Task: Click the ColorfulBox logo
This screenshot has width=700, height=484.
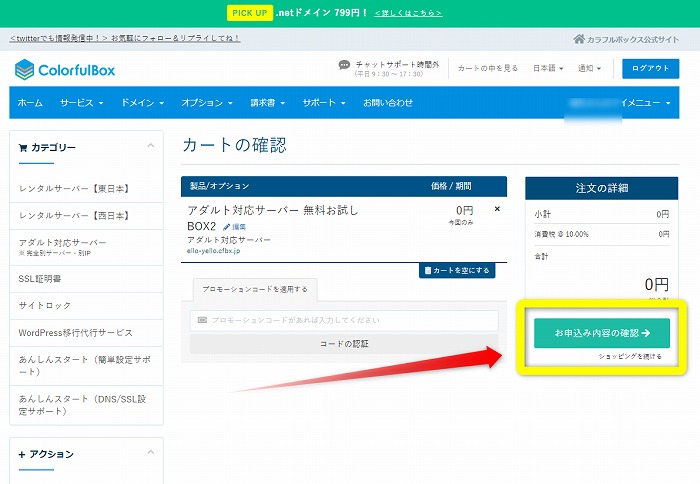Action: (x=65, y=69)
